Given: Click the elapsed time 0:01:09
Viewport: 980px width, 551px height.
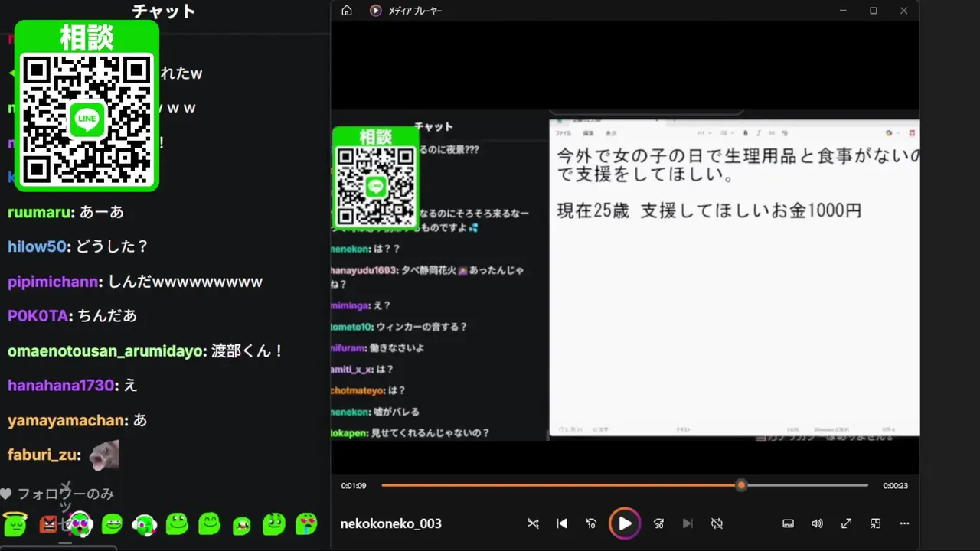Looking at the screenshot, I should pyautogui.click(x=354, y=486).
